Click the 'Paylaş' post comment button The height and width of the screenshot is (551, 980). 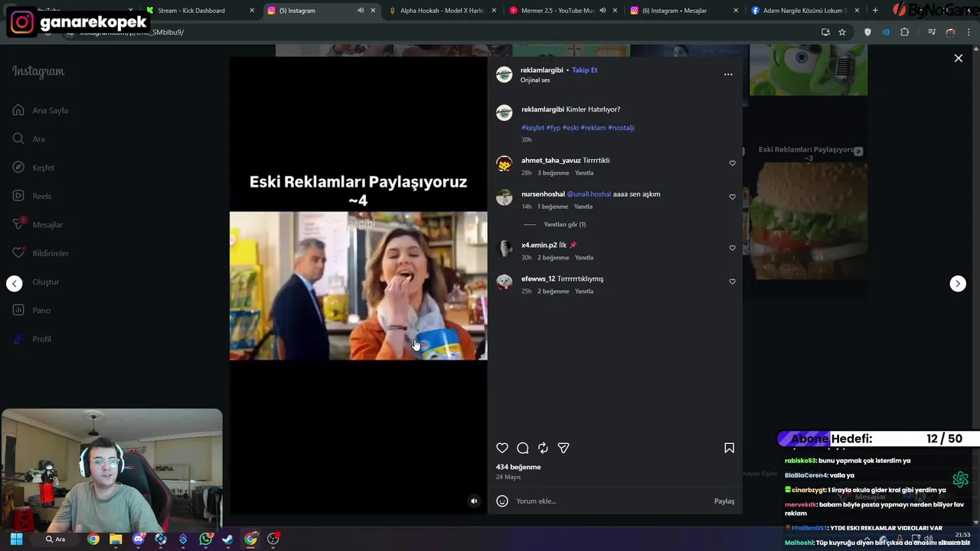(724, 501)
